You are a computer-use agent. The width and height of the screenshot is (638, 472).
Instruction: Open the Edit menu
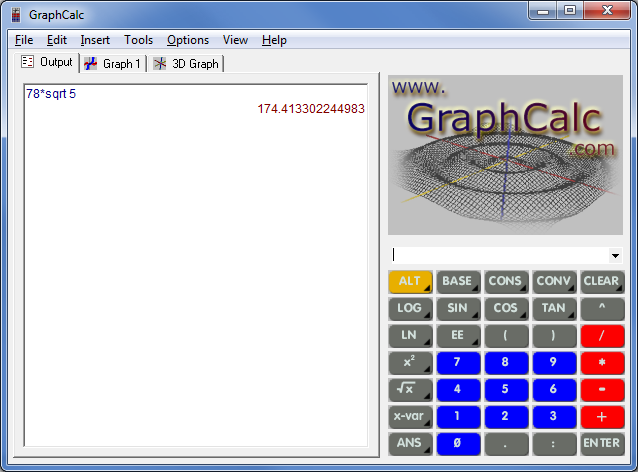[57, 40]
